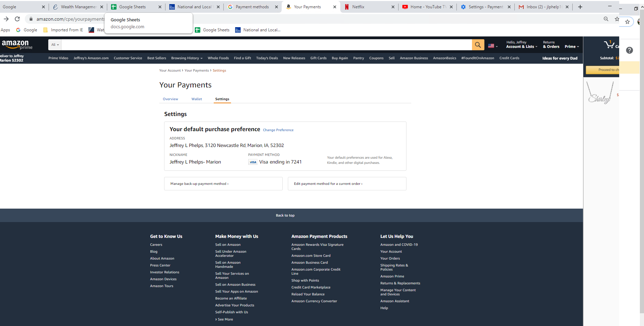Viewport: 644px width, 326px height.
Task: Open the Overview payments tab
Action: coord(171,99)
